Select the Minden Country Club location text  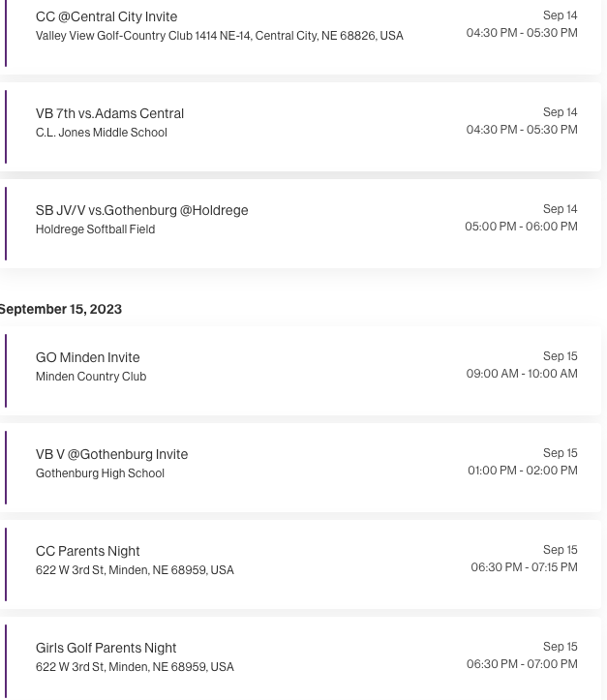(x=91, y=377)
